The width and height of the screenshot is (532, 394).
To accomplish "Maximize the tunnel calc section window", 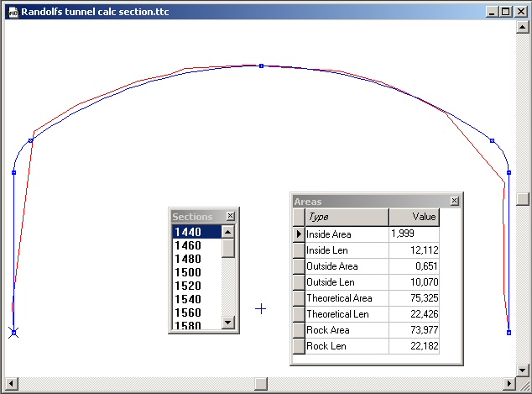I will [x=505, y=12].
